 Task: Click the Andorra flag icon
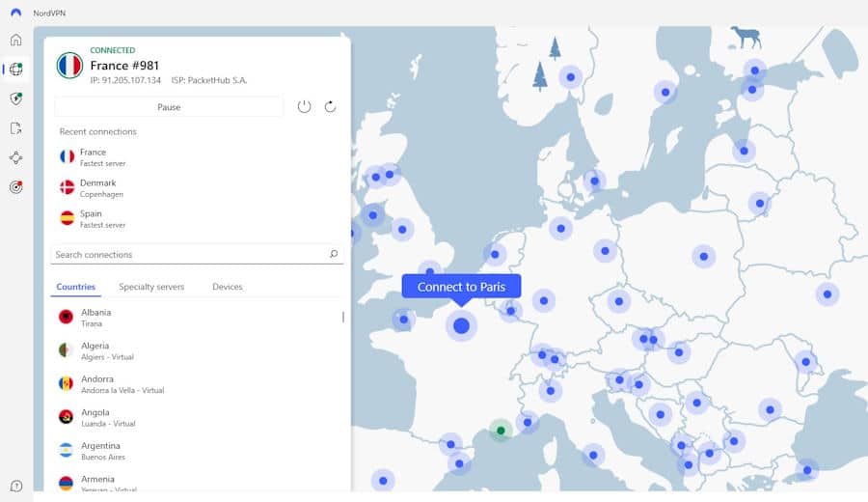[66, 383]
